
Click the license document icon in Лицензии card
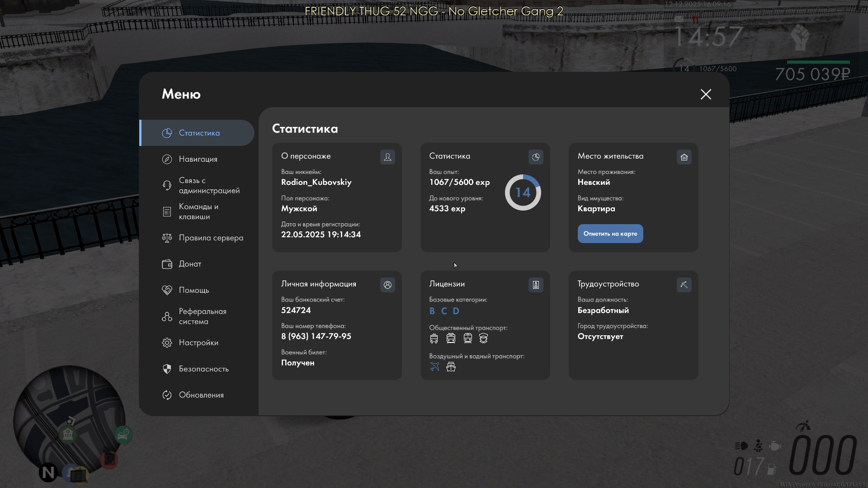pyautogui.click(x=536, y=285)
